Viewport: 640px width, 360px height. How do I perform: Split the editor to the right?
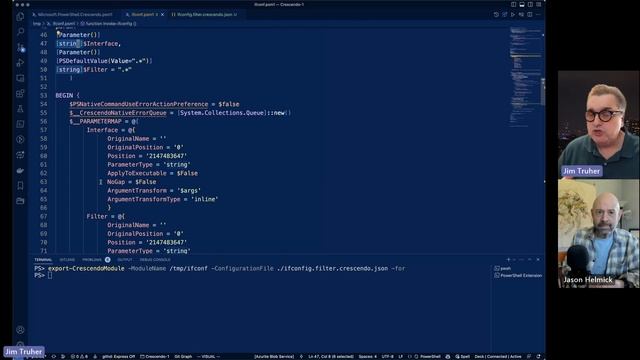(x=530, y=14)
